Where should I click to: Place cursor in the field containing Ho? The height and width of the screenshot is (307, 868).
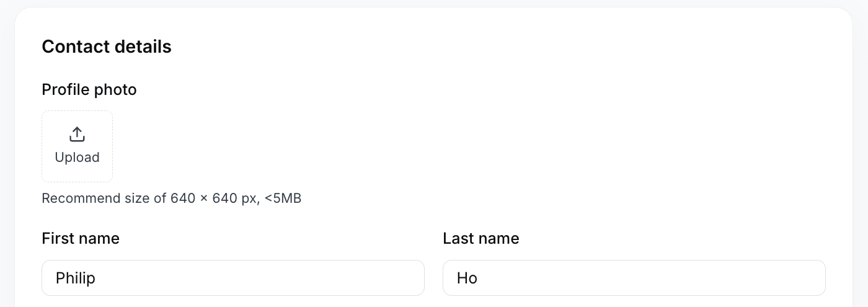coord(634,278)
